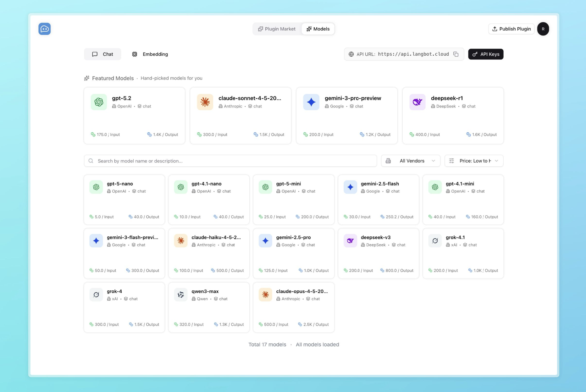Open the gemini-3-pro-preview model title
The width and height of the screenshot is (586, 392).
353,98
